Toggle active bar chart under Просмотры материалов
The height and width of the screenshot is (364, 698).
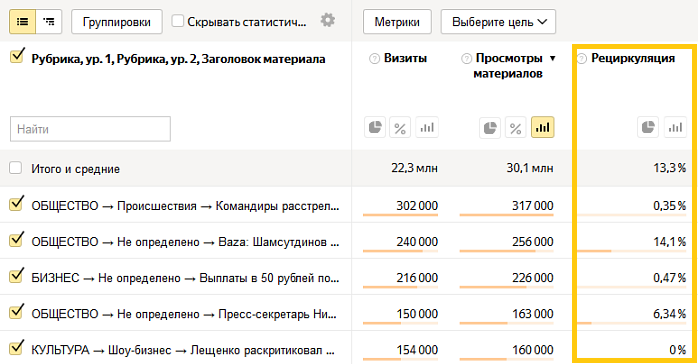[543, 128]
